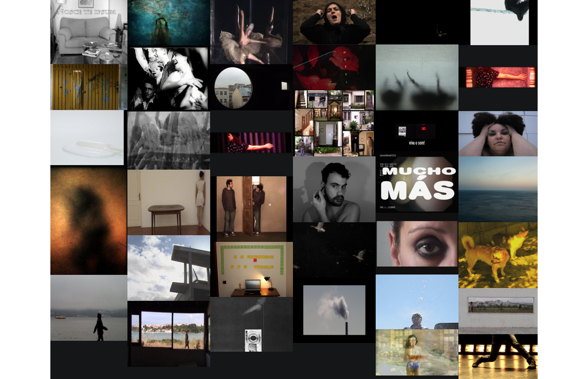This screenshot has height=379, width=588.
Task: Select the woman holding her hair thumbnail
Action: pos(498,133)
